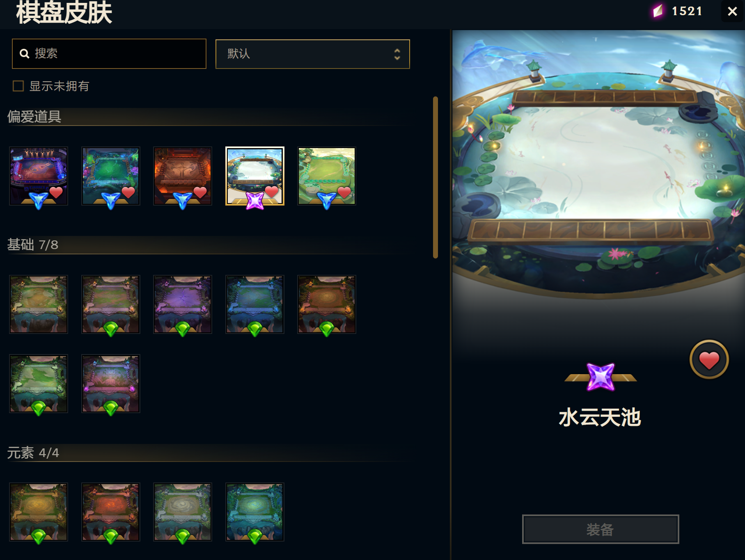
Task: Choose the purple basic arena skin
Action: point(183,304)
